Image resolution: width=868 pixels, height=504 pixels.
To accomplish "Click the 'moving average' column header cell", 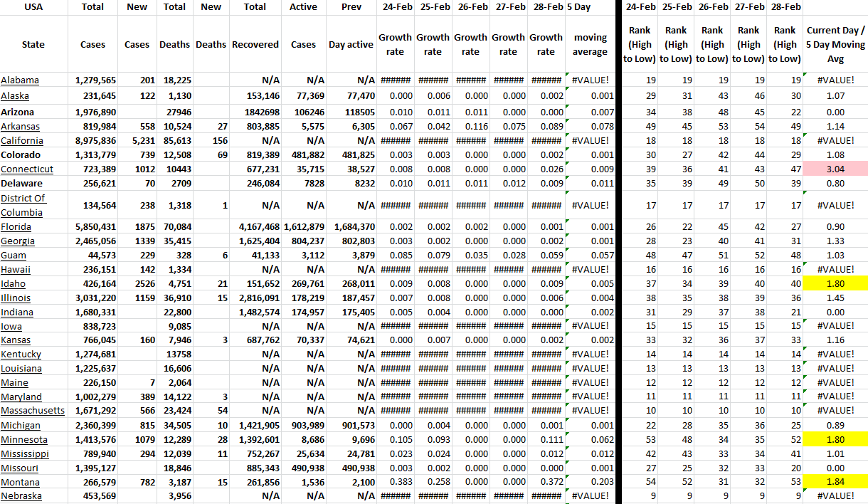I will click(x=590, y=44).
